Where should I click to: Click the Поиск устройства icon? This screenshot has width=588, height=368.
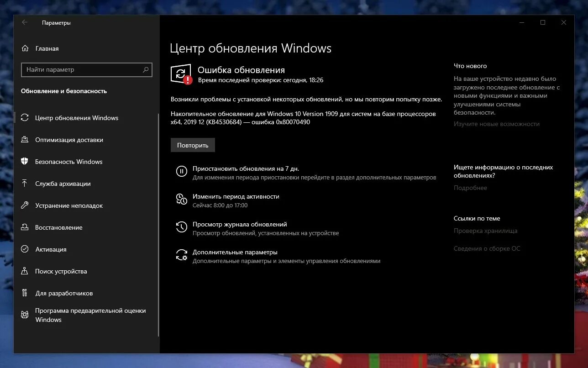[25, 271]
